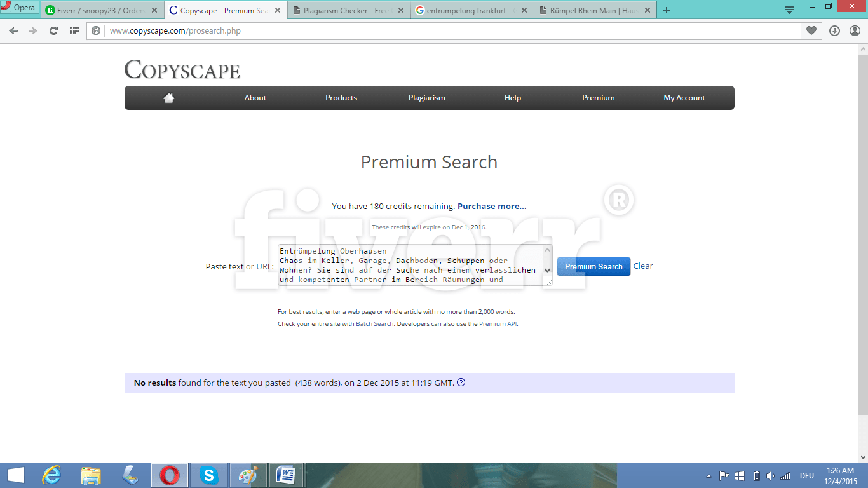868x488 pixels.
Task: Click the battery tray icon
Action: pos(756,476)
